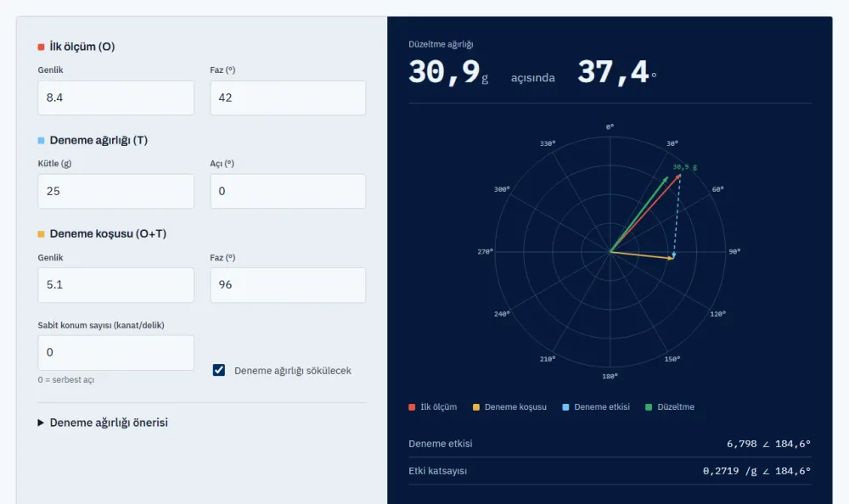Click the 37,4° correction angle value
849x504 pixels.
617,72
